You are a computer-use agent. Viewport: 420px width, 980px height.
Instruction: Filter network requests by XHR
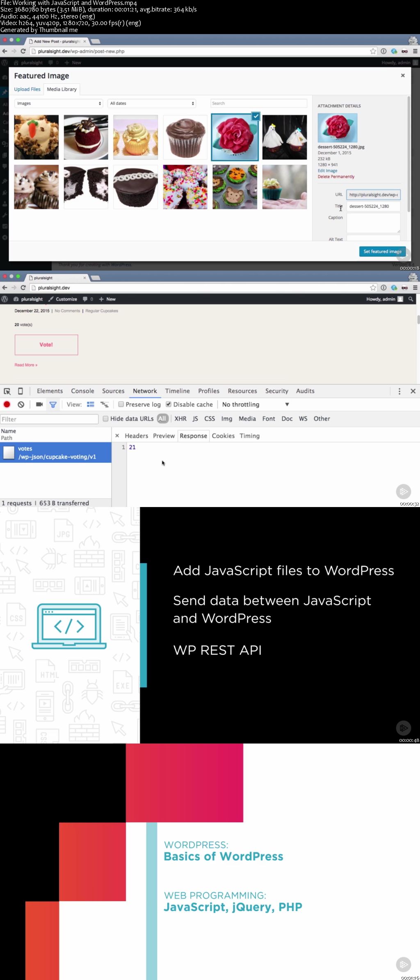click(180, 419)
